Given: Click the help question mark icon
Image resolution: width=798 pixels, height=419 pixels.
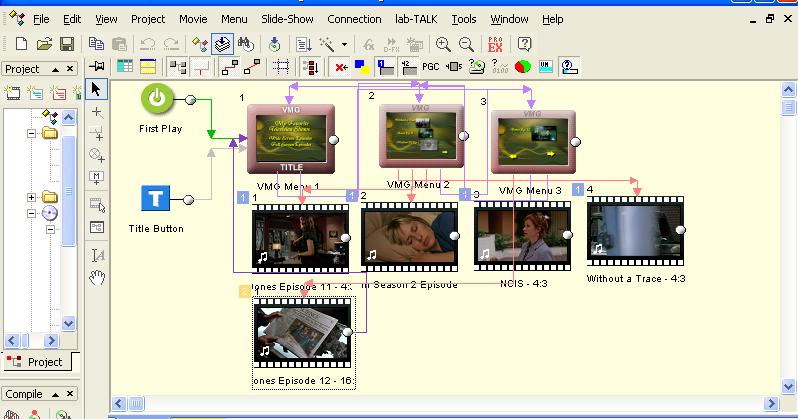Looking at the screenshot, I should point(524,44).
